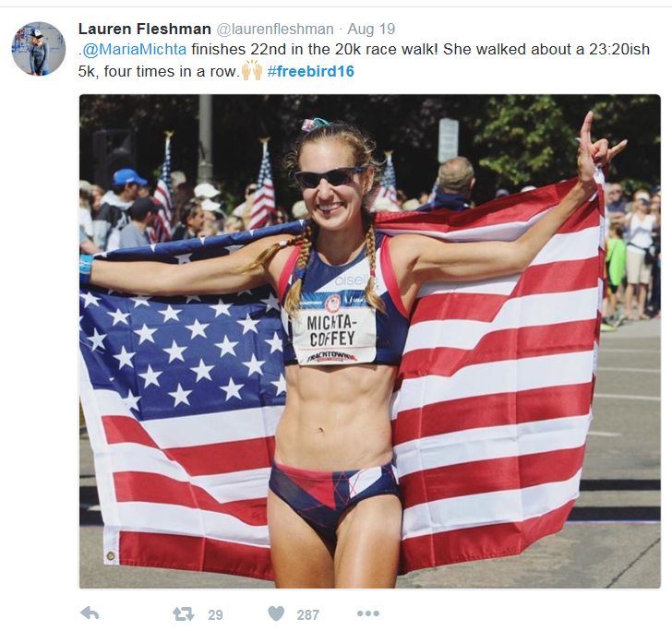The image size is (672, 631).
Task: Open the #freebird16 hashtag
Action: (311, 71)
